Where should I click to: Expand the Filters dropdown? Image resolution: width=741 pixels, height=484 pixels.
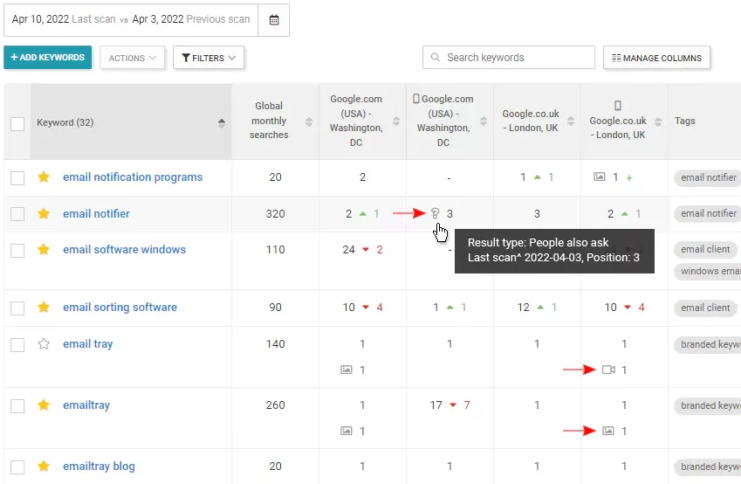pos(208,58)
